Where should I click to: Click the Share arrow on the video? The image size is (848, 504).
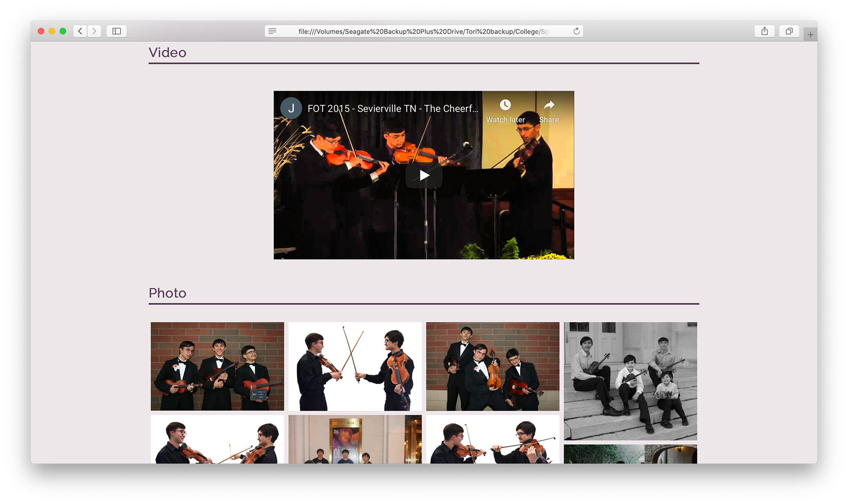(549, 105)
